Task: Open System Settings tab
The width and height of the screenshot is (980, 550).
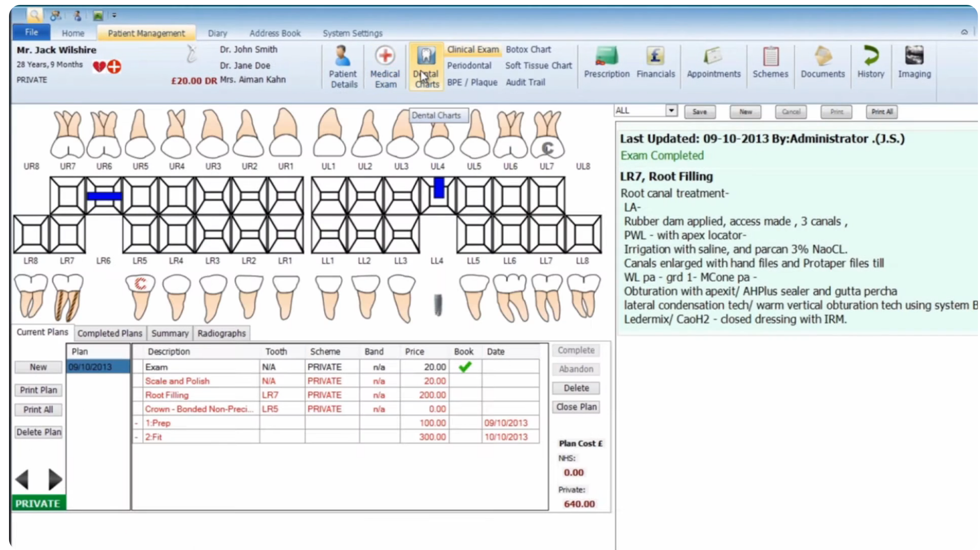Action: tap(352, 33)
